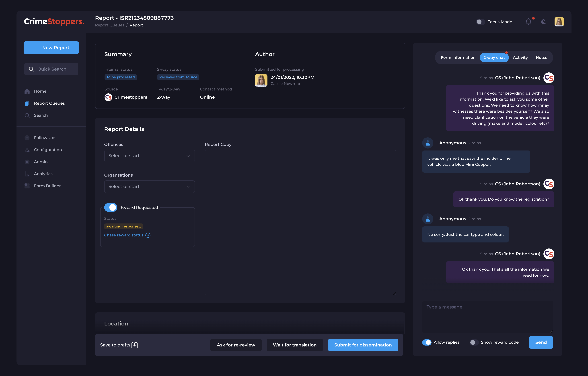Open Configuration from the sidebar
The width and height of the screenshot is (588, 376).
(48, 150)
